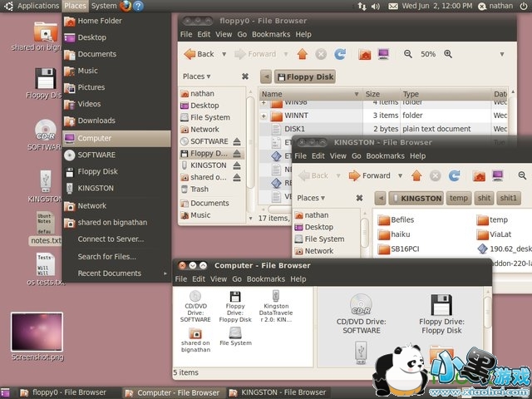Screen dimensions: 532x399
Task: Open the Back history dropdown arrow in floppy0
Action: point(222,54)
